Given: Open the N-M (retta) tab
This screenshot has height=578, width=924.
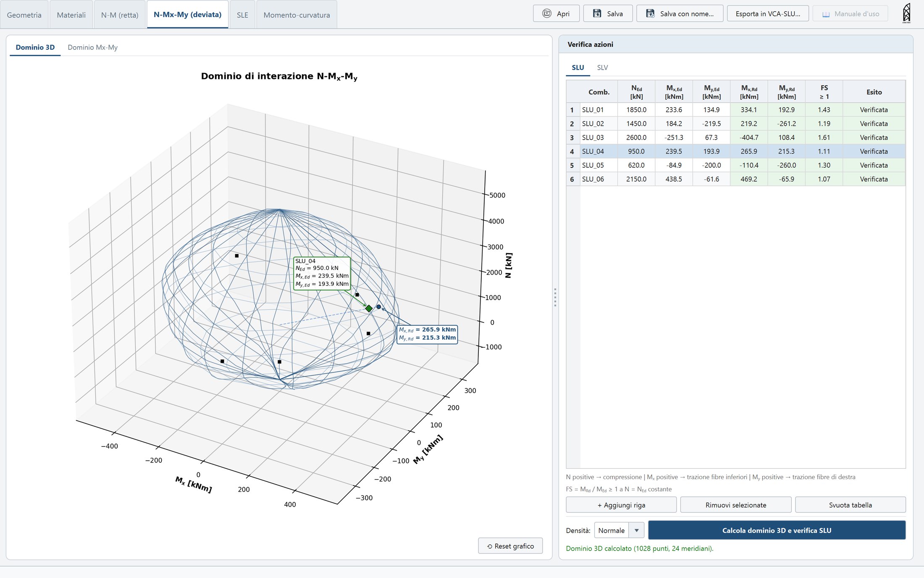Looking at the screenshot, I should point(120,15).
